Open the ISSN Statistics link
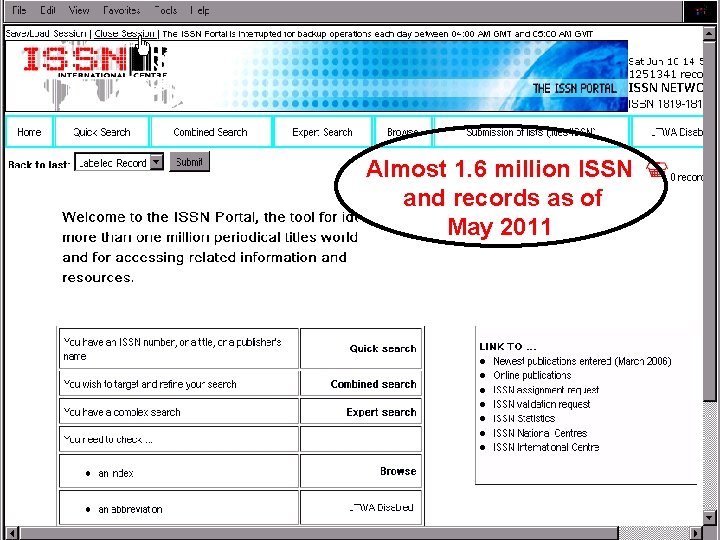Viewport: 720px width, 540px height. [524, 418]
